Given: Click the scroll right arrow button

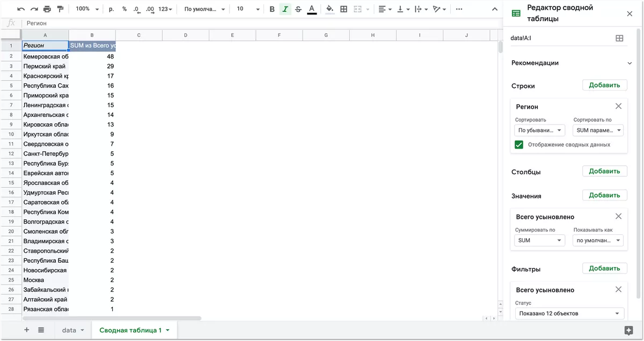Looking at the screenshot, I should (493, 318).
